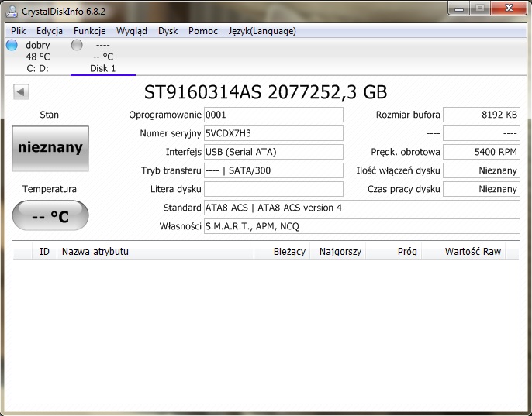Click the Próg column header
Viewport: 532px width, 416px height.
[x=394, y=252]
